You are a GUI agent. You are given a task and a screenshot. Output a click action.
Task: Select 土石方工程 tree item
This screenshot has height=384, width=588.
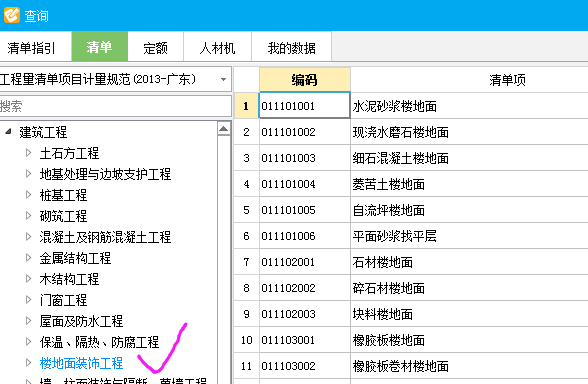click(69, 153)
